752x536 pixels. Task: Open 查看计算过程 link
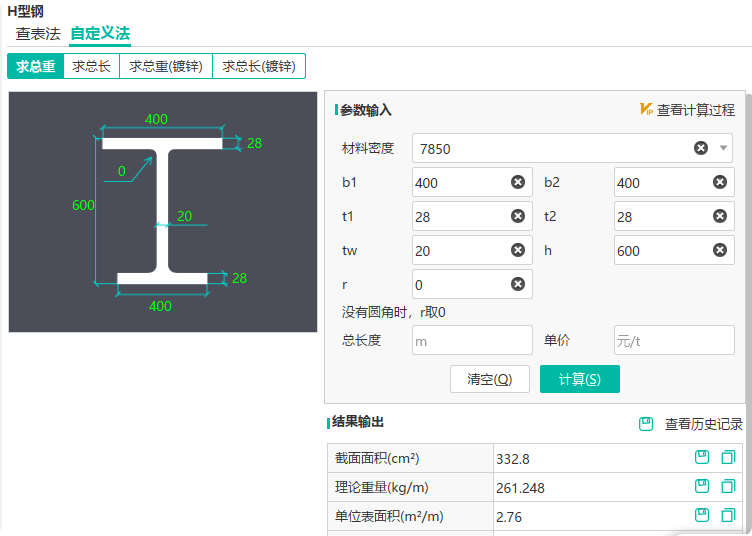695,110
